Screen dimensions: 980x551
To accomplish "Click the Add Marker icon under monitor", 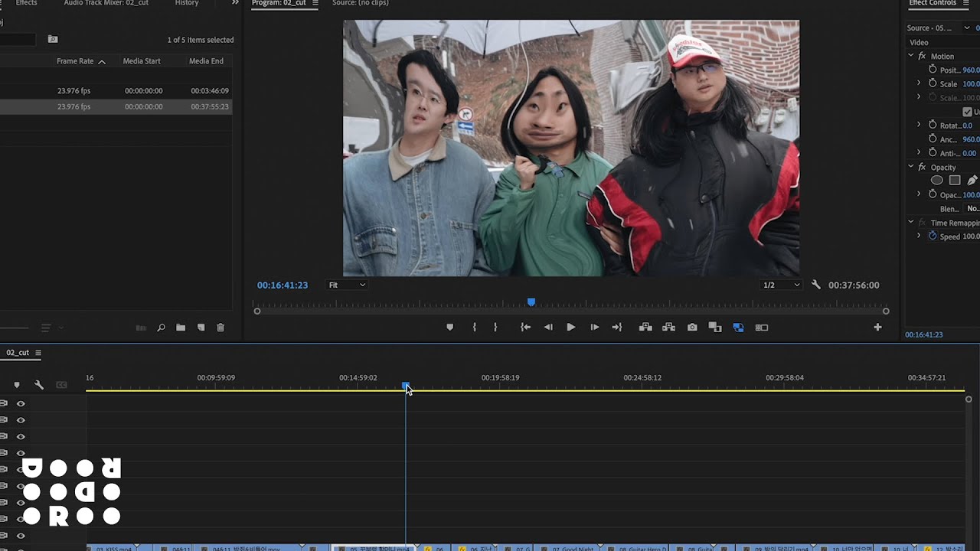I will [449, 328].
